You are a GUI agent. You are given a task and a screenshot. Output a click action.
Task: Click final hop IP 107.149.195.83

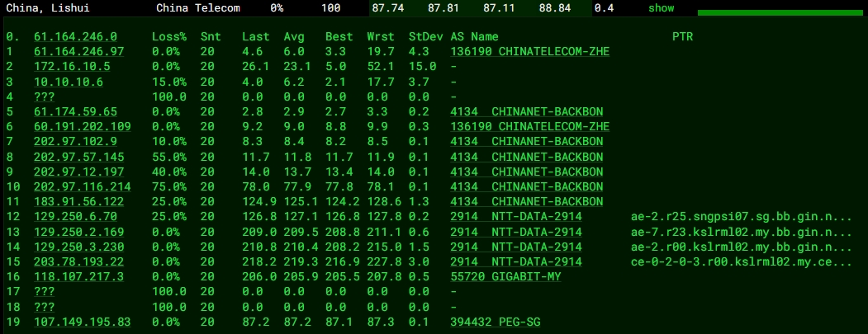coord(82,322)
